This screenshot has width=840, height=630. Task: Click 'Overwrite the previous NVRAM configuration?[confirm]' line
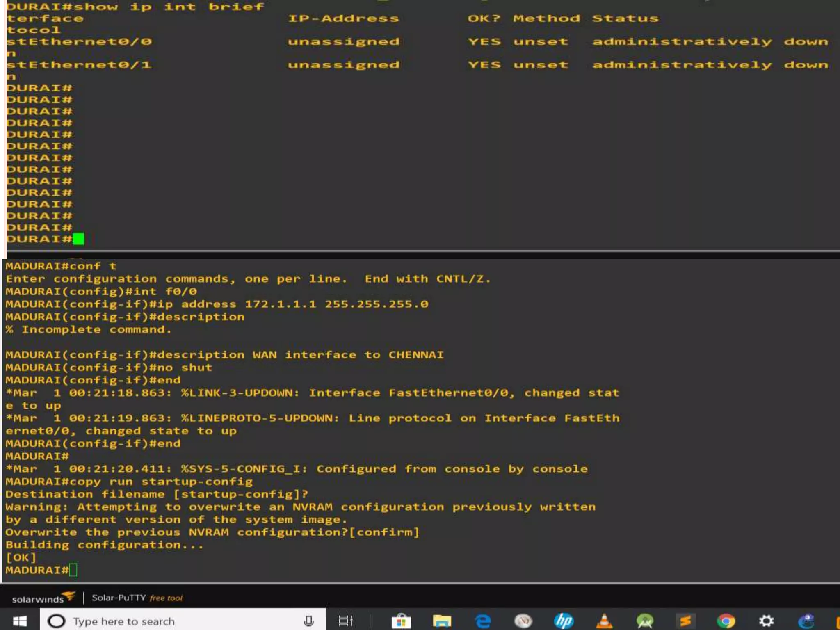pos(212,532)
